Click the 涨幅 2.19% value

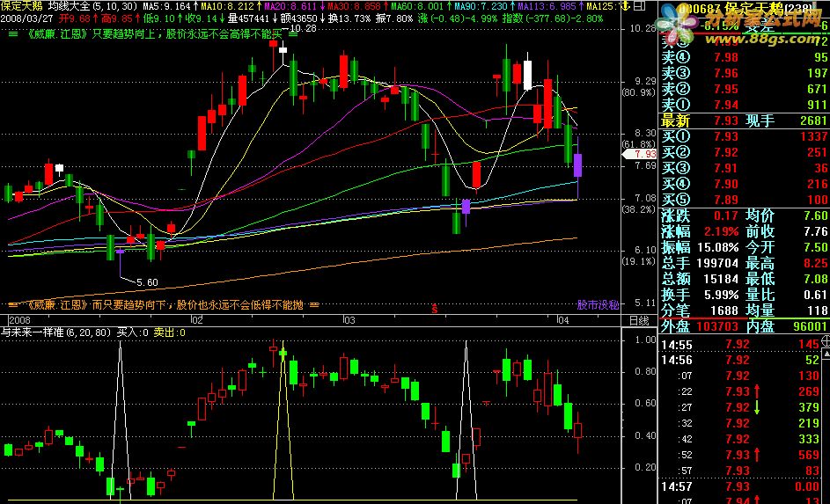[x=721, y=231]
